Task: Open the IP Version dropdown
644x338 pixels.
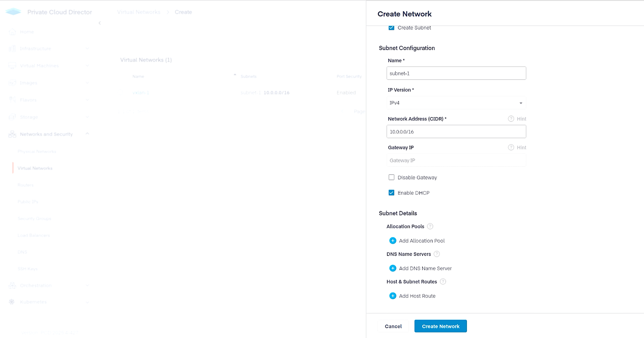Action: point(456,103)
